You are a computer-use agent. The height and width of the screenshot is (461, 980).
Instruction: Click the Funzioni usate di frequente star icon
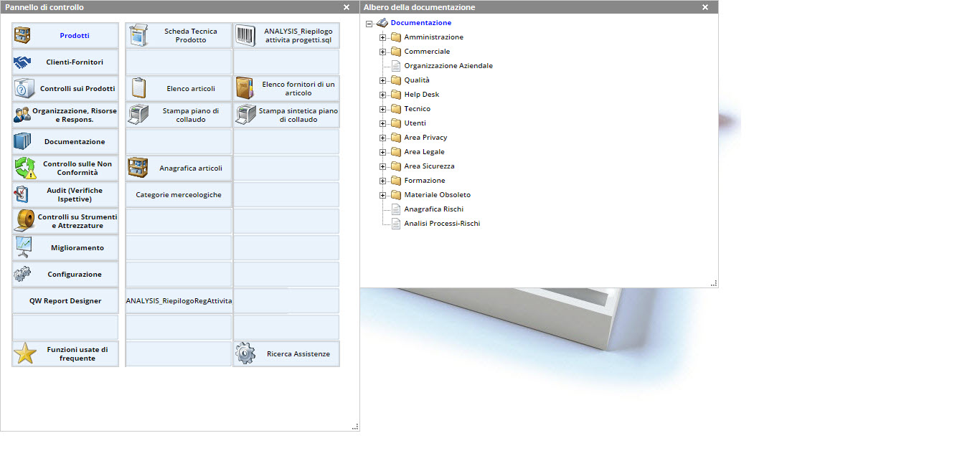(25, 353)
